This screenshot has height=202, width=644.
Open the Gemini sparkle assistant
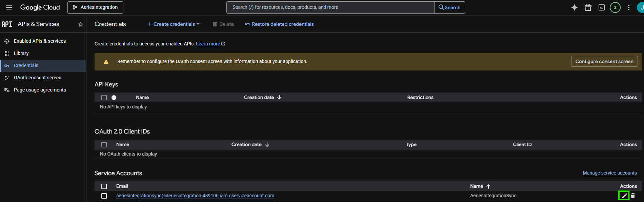(575, 7)
